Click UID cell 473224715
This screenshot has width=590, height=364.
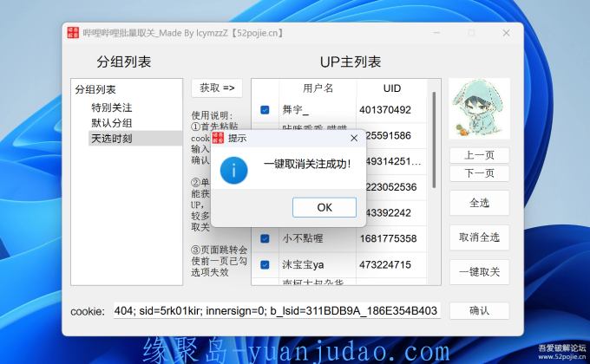point(385,264)
